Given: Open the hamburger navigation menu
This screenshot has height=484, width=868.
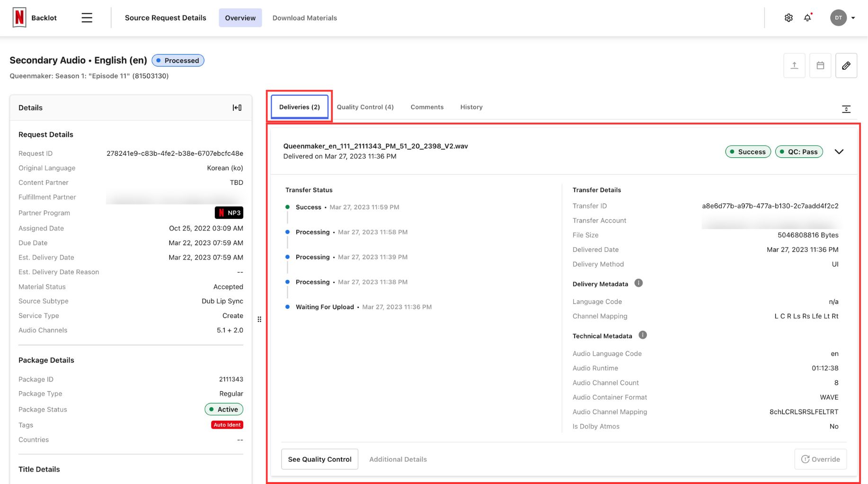Looking at the screenshot, I should point(87,18).
